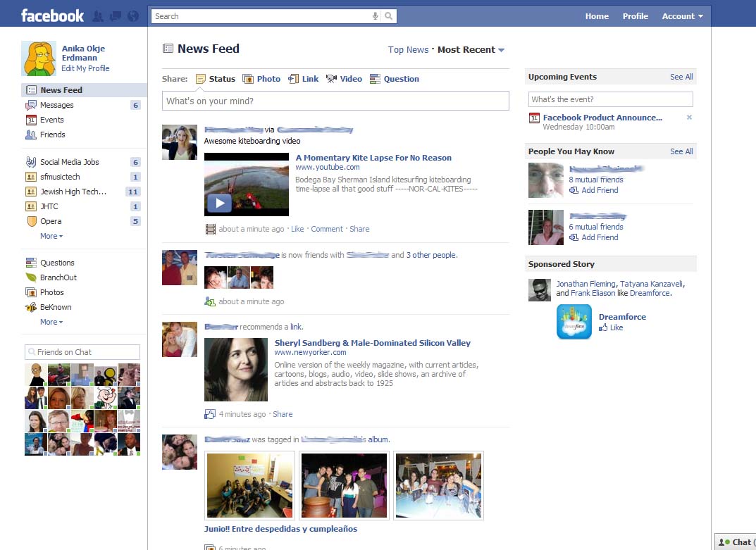This screenshot has height=550, width=756.
Task: Open album Junio!! Entre despedidas y cumpleaños
Action: point(280,529)
